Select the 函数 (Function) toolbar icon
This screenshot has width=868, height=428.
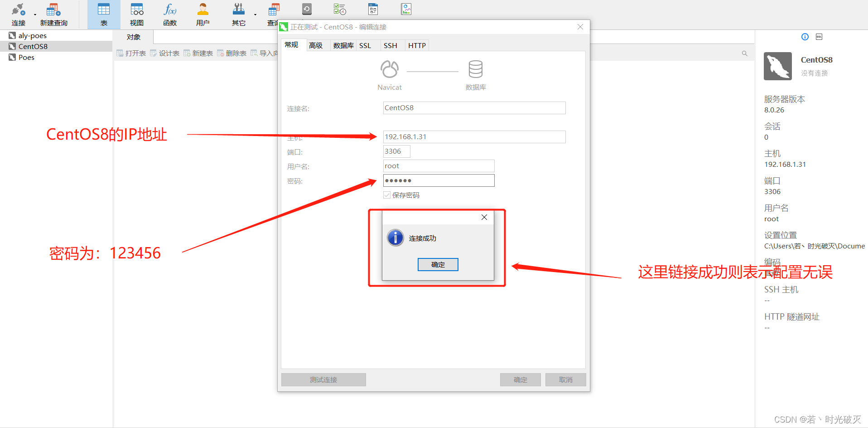(170, 14)
